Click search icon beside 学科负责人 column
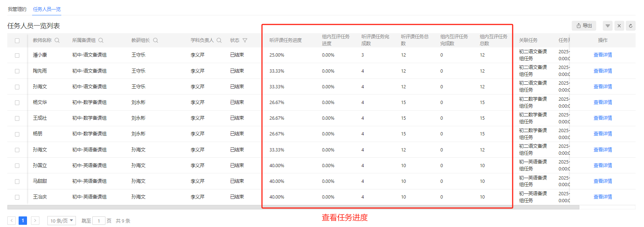 tap(219, 41)
